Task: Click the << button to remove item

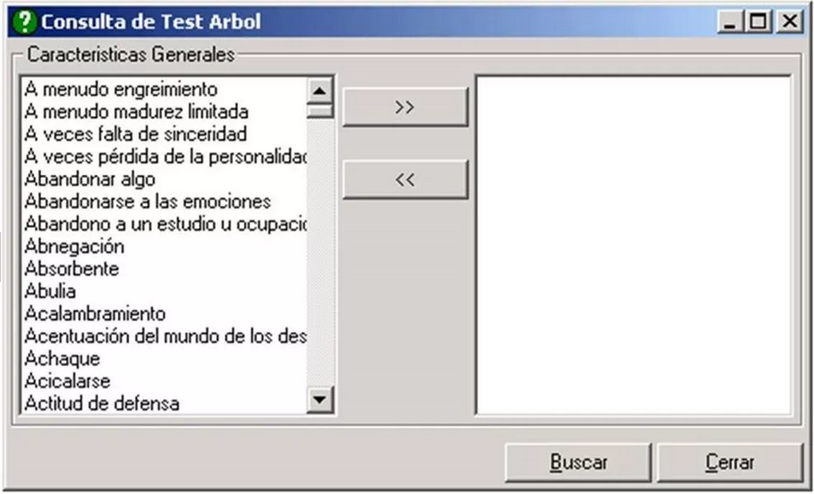Action: click(x=405, y=180)
